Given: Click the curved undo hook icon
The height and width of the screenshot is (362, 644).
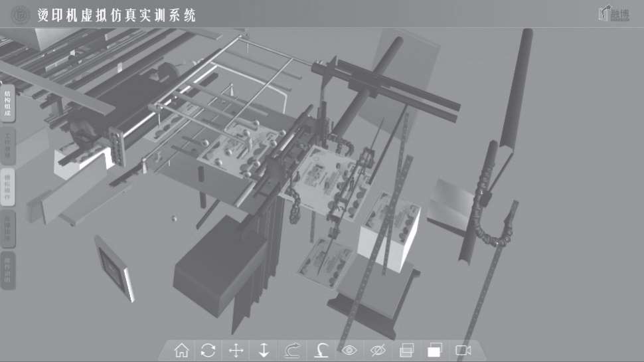Looking at the screenshot, I should click(x=321, y=351).
